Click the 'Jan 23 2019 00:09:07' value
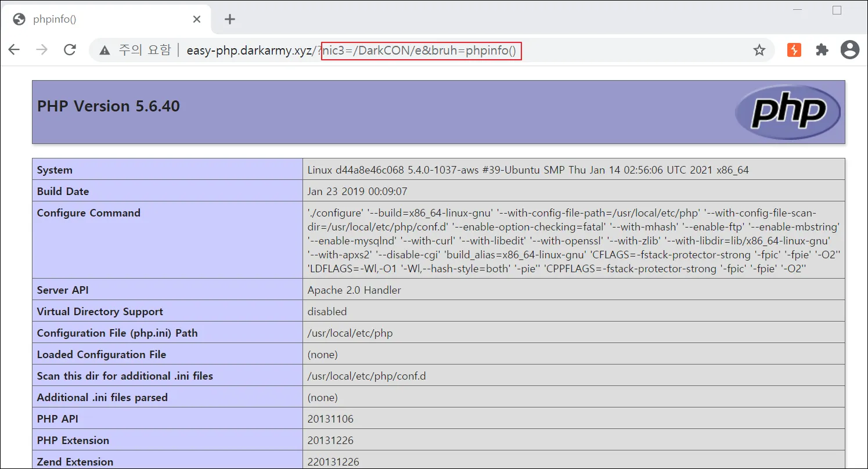 tap(357, 192)
